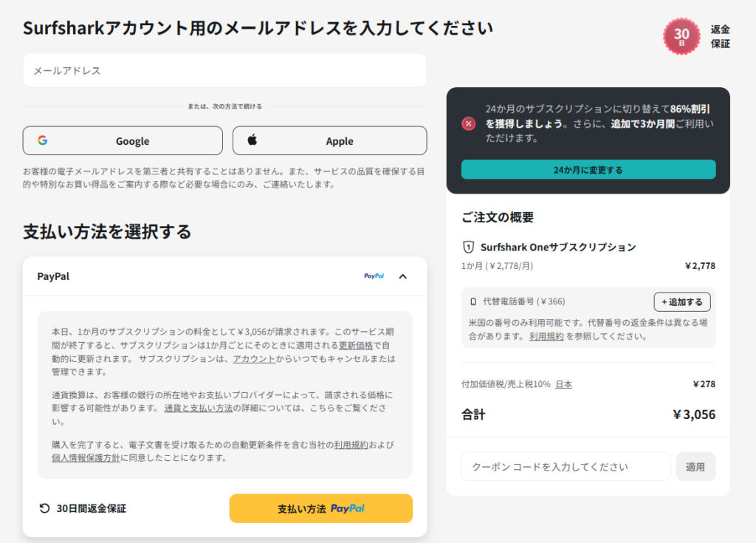756x543 pixels.
Task: Collapse the PayPal payment section chevron
Action: pos(403,276)
